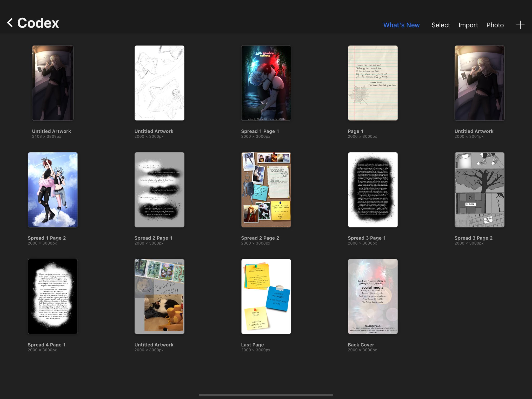Open the Spread 3 Page 2 comic panels
Screen dimensions: 532x399
[479, 190]
